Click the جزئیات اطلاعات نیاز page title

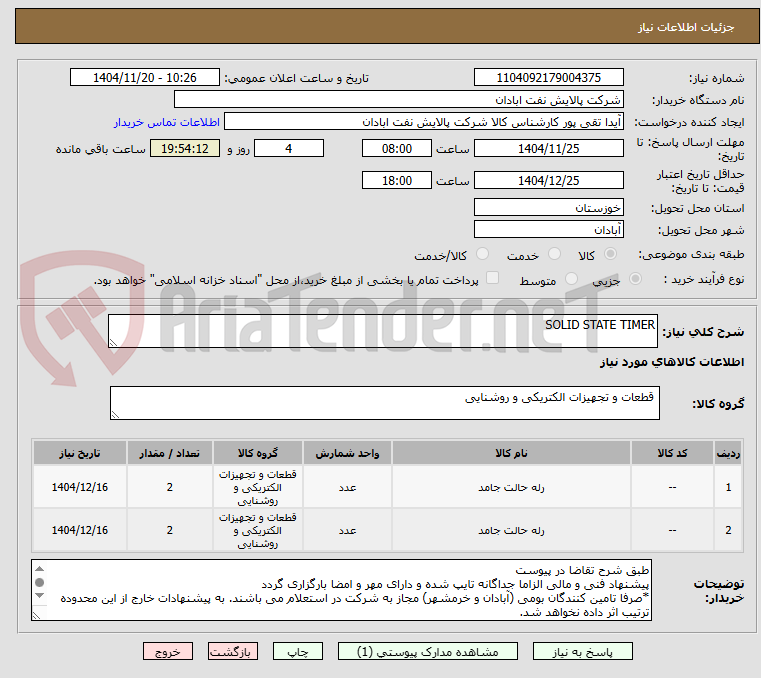pos(685,27)
